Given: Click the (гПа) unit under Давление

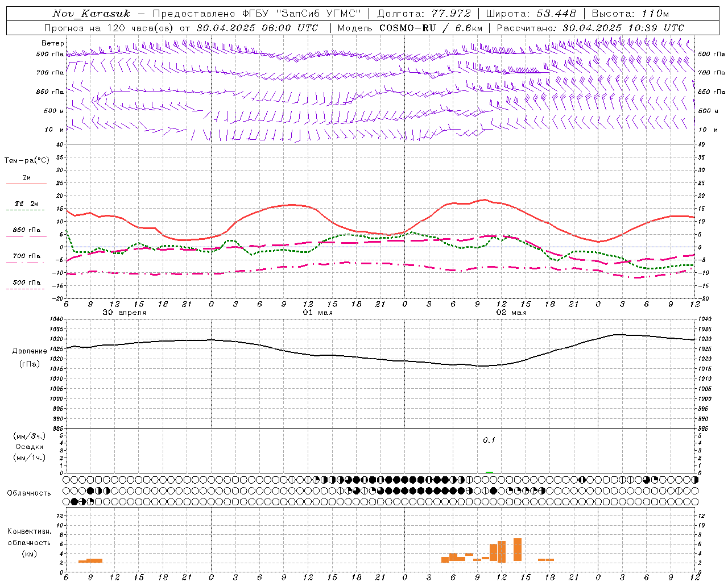Looking at the screenshot, I should click(x=30, y=364).
